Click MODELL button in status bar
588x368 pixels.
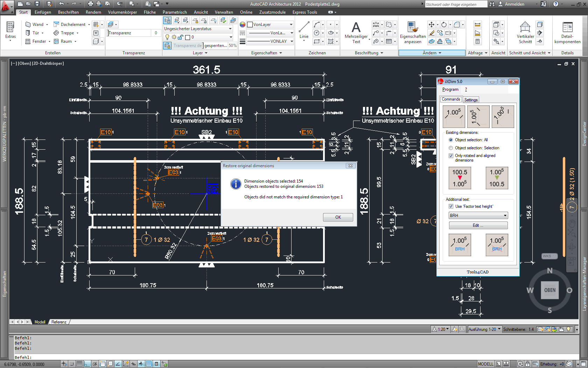point(485,364)
